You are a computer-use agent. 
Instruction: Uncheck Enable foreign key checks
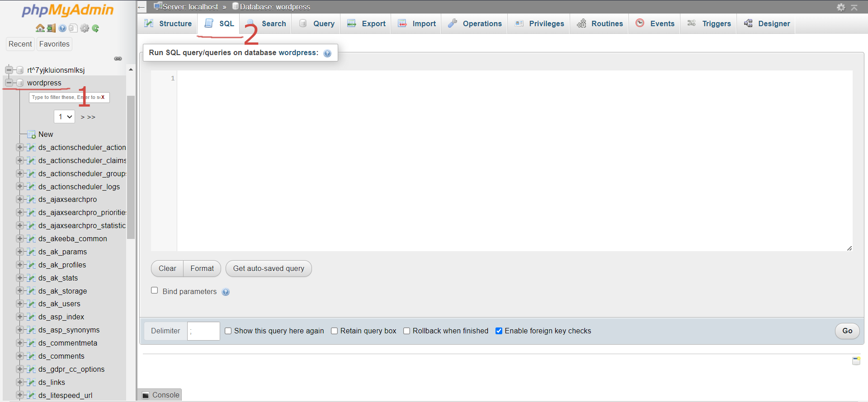[x=499, y=331]
